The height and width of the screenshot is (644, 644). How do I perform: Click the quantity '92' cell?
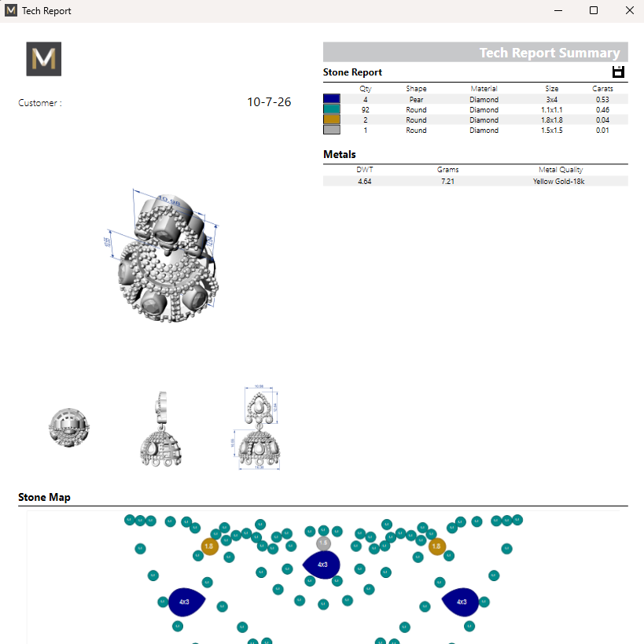coord(365,109)
